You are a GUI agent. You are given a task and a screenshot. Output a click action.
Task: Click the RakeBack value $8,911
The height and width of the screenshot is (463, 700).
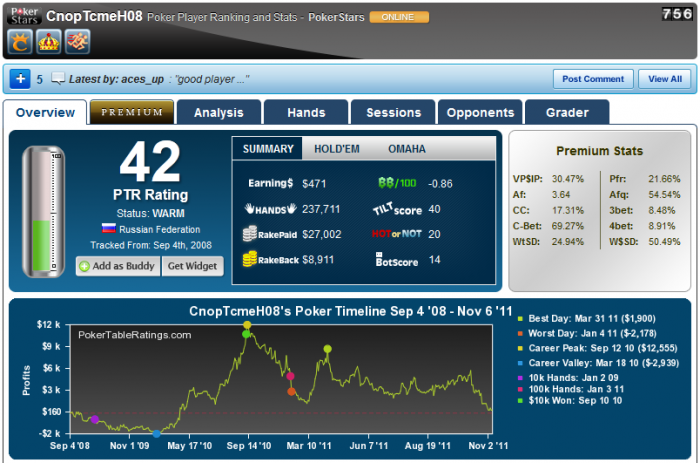[318, 259]
